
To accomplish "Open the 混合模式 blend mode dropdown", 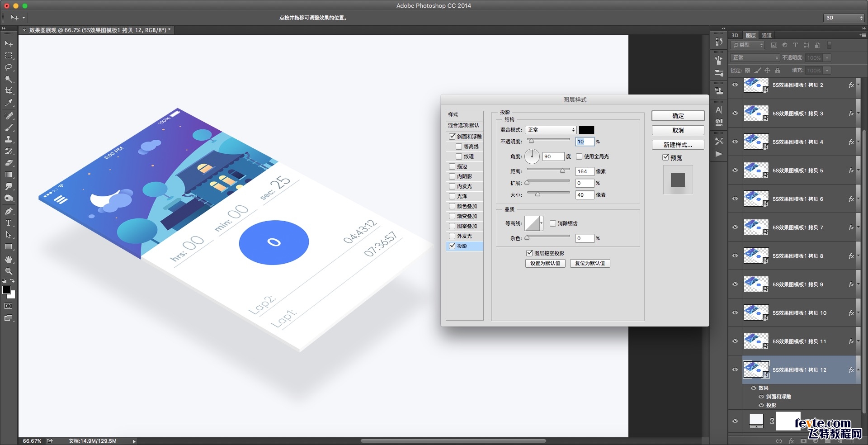I will [551, 130].
